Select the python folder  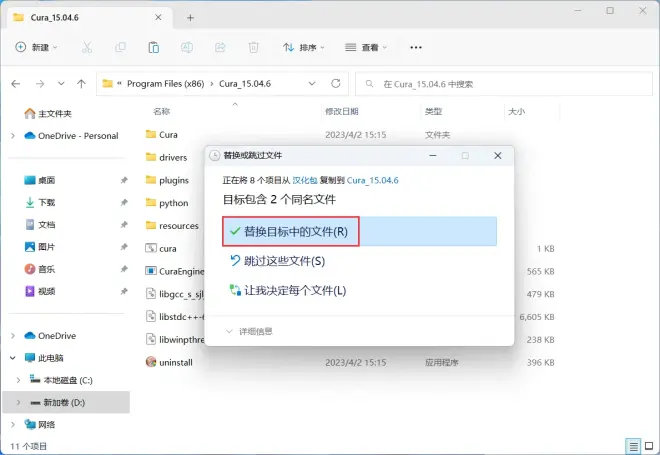(x=167, y=203)
